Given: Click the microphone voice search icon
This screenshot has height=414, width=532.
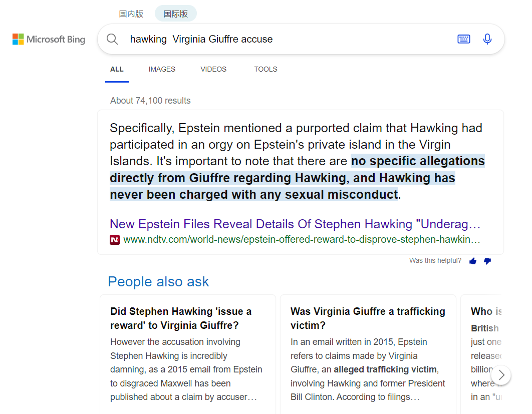Looking at the screenshot, I should tap(487, 39).
